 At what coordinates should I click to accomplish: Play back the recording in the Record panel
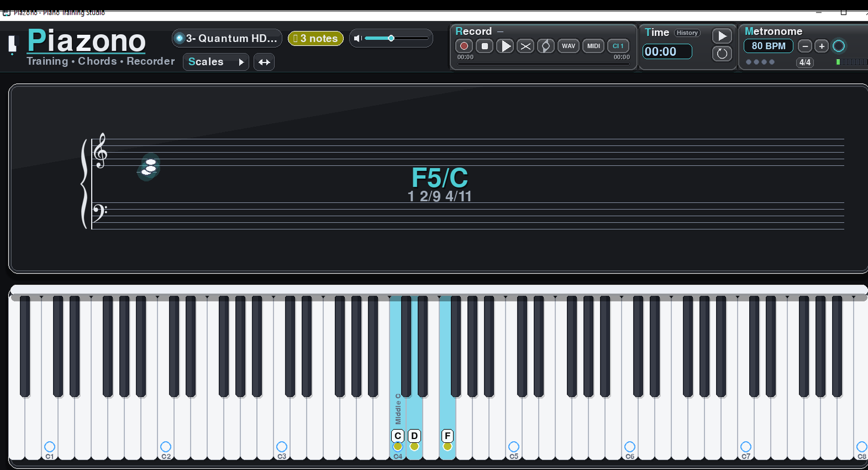pos(505,46)
